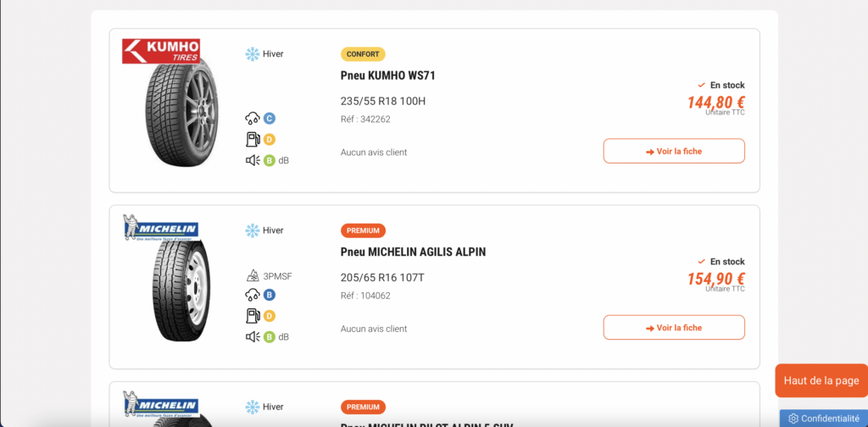Screen dimensions: 868x427
Task: Select the 205/65 R16 107T size text
Action: tap(382, 278)
